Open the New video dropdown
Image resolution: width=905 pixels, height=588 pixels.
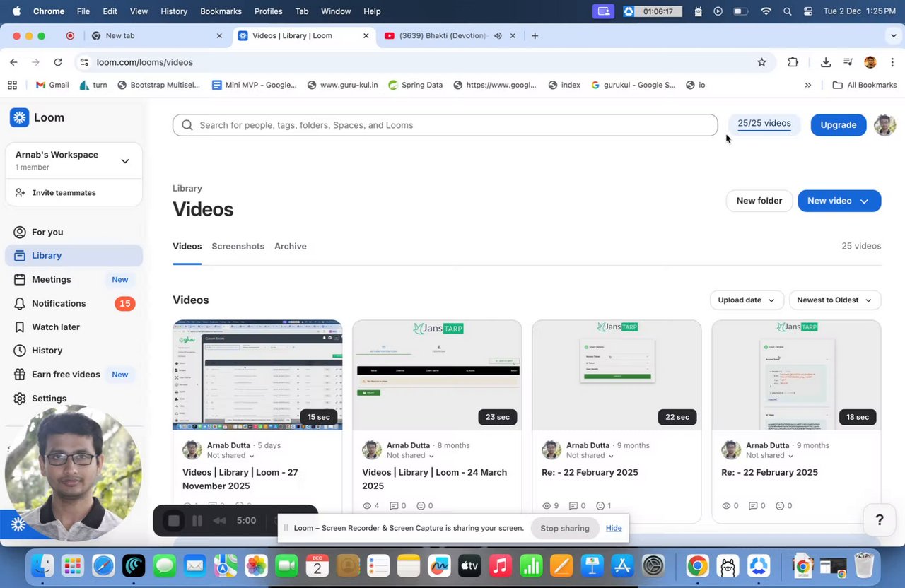pos(839,201)
